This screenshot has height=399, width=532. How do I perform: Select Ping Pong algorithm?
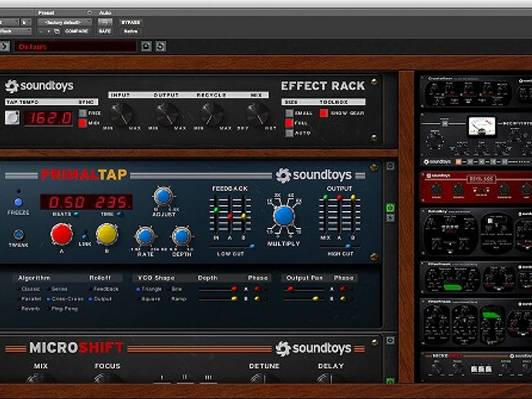pos(62,308)
